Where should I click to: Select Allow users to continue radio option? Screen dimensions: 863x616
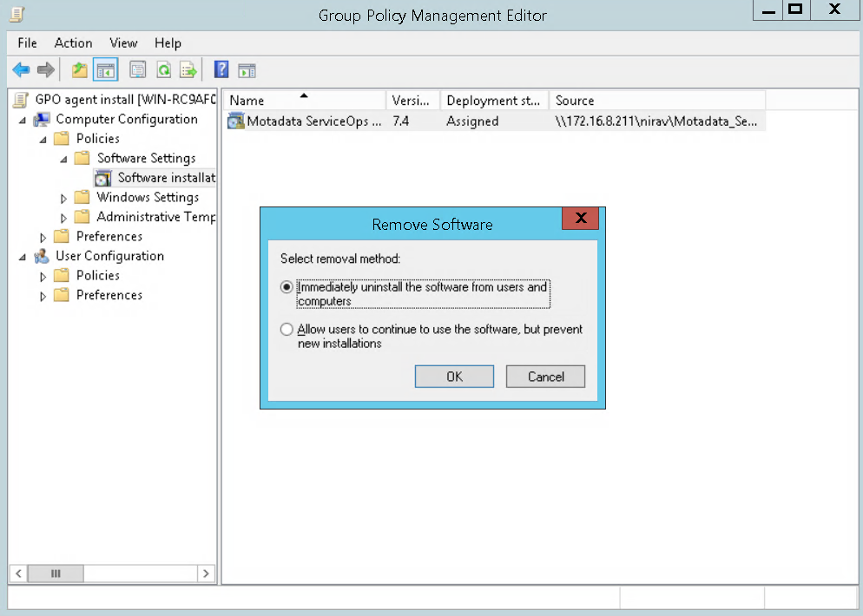287,330
